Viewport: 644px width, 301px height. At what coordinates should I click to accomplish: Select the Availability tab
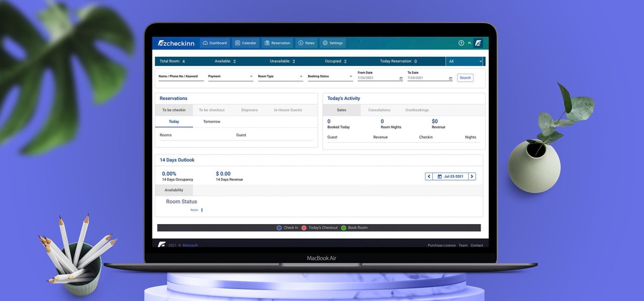click(174, 190)
